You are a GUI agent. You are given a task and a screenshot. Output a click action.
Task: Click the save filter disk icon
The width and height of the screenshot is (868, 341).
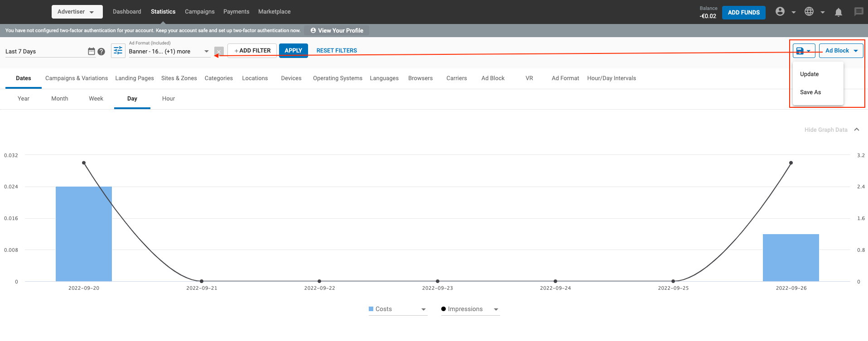(800, 51)
